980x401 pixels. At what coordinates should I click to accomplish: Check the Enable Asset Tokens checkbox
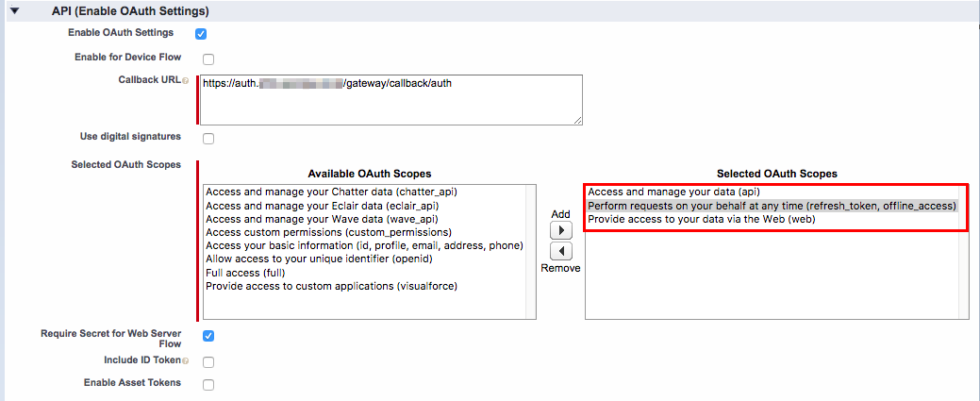(x=208, y=385)
